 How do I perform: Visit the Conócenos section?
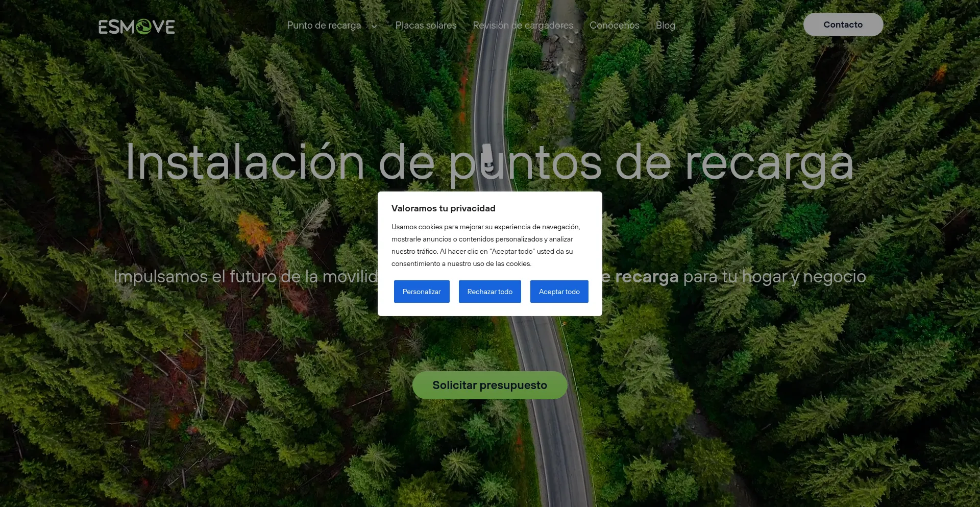click(x=614, y=26)
